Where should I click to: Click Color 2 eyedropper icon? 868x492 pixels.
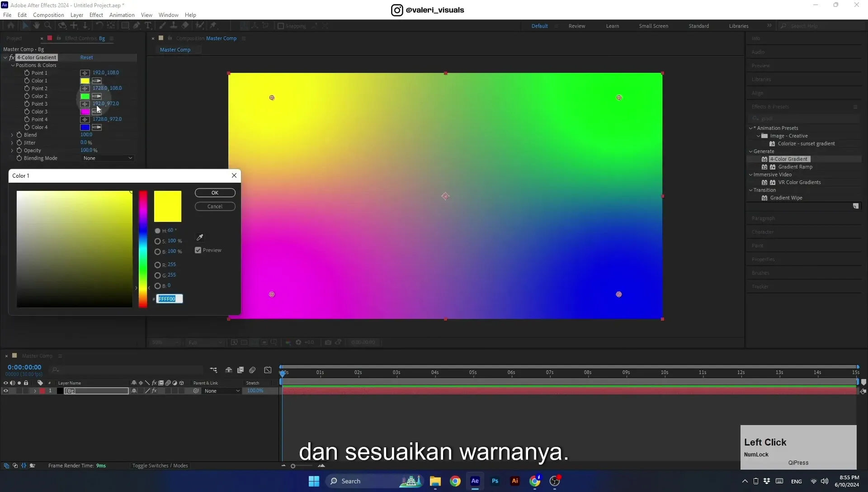97,96
